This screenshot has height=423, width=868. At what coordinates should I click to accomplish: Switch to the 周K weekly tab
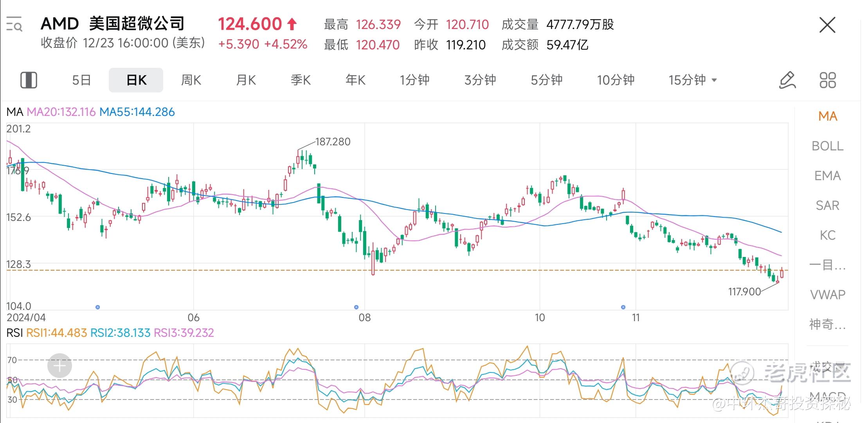(x=191, y=80)
